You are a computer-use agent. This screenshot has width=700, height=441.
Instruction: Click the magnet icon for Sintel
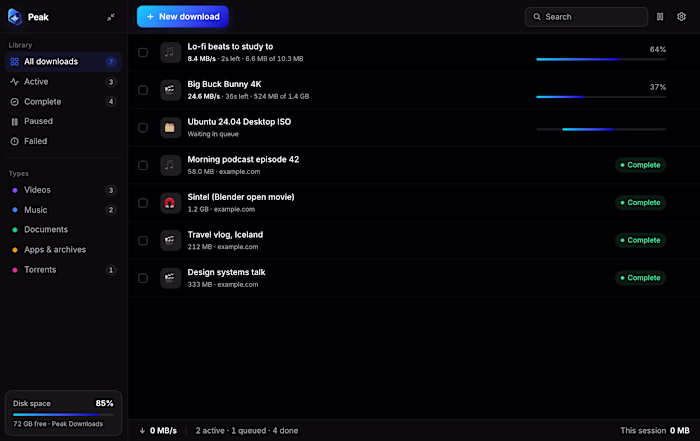[x=171, y=203]
